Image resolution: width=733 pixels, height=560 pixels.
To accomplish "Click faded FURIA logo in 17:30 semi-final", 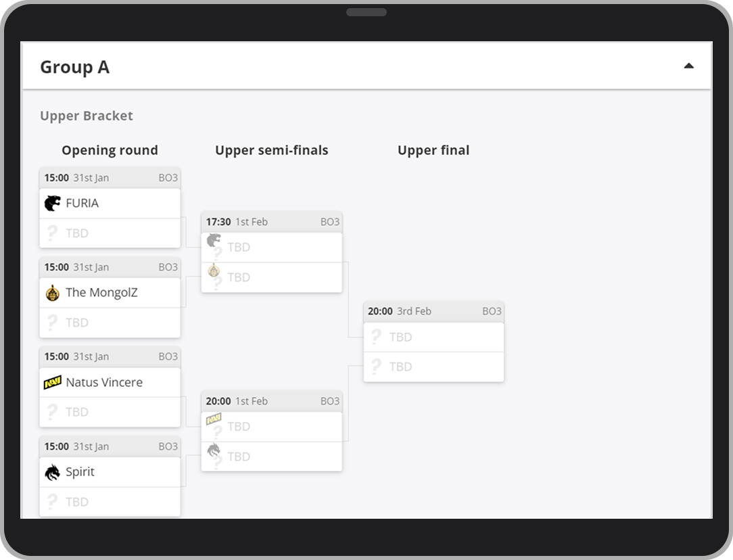I will pos(214,240).
